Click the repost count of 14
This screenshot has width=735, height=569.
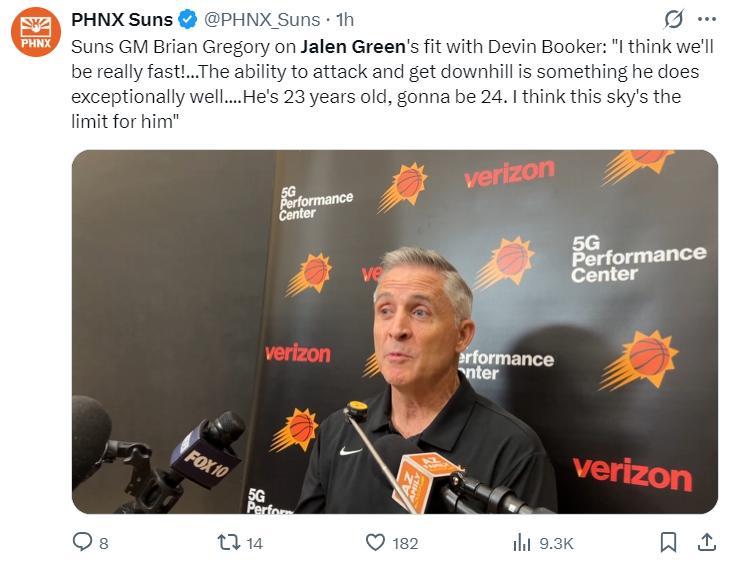[x=254, y=544]
